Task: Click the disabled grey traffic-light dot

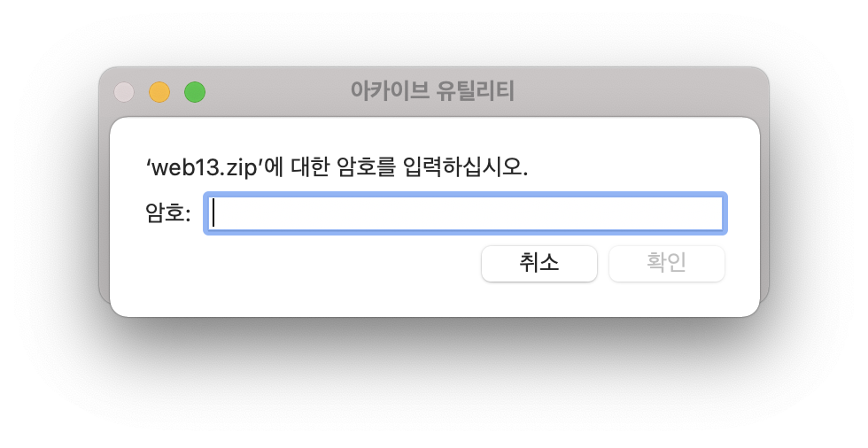Action: pos(124,92)
